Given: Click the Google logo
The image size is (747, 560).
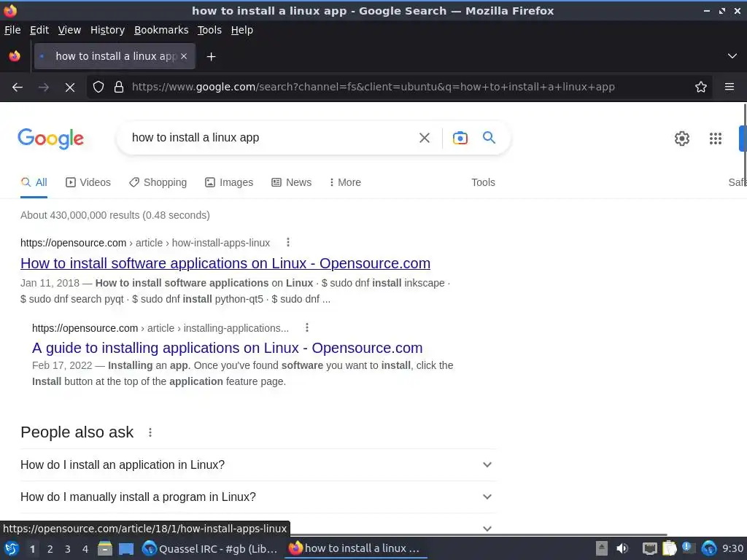Looking at the screenshot, I should pyautogui.click(x=50, y=139).
